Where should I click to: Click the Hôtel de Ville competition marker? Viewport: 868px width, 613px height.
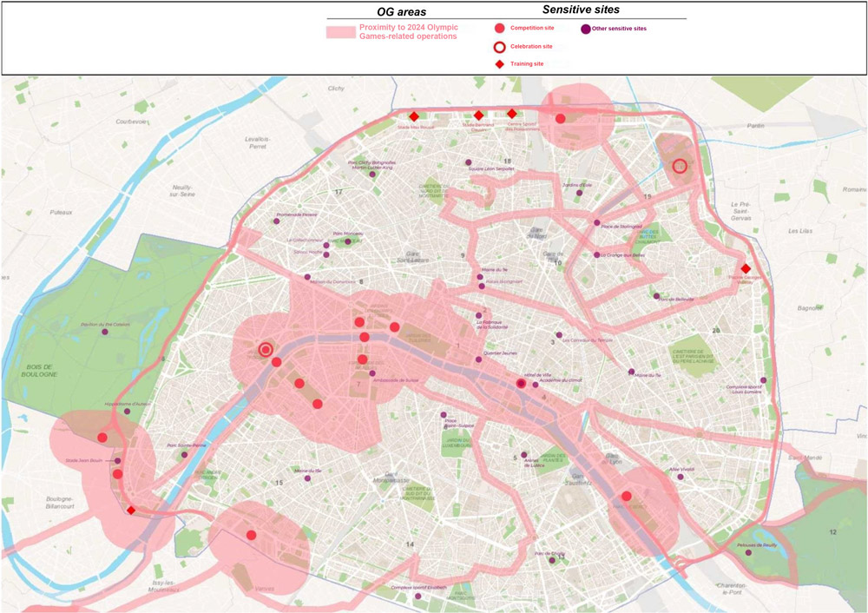(x=521, y=384)
